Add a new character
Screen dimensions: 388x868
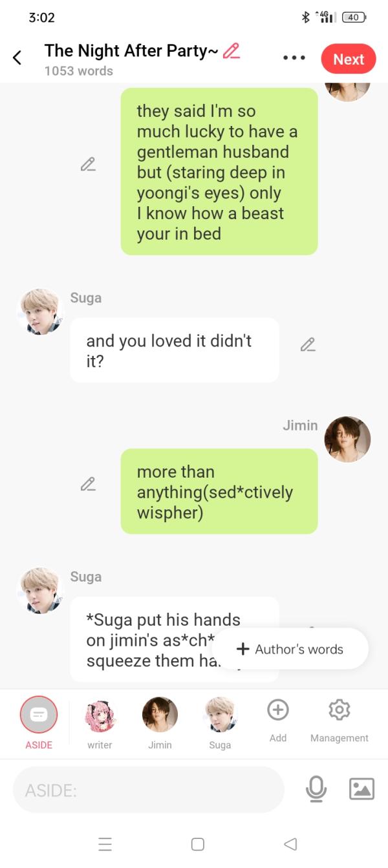(277, 720)
